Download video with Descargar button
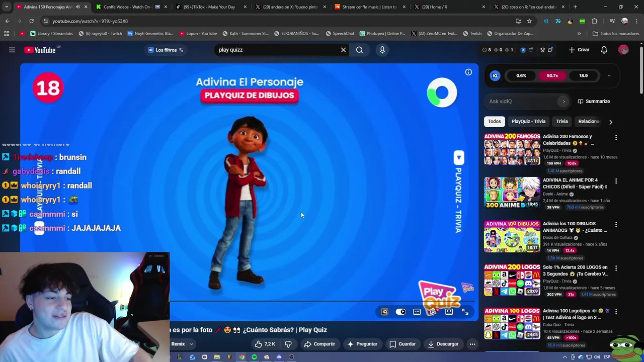Screen dimensions: 644x362 pos(443,344)
